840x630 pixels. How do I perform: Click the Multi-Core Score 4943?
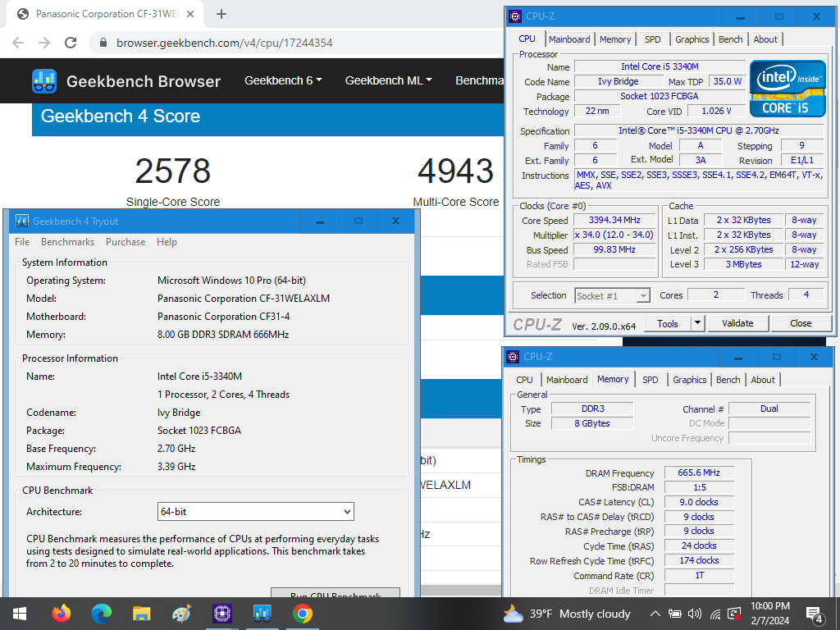point(455,171)
